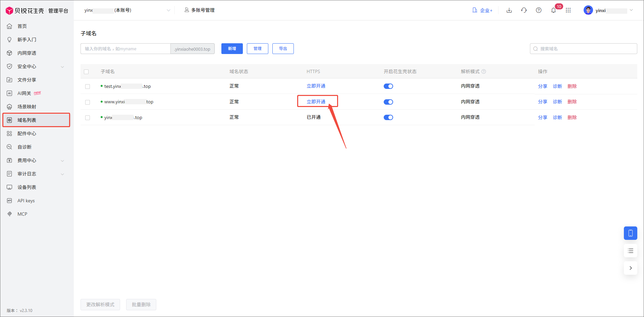Toggle off 花生壳状态 for the www subdomain
This screenshot has height=317, width=644.
pyautogui.click(x=388, y=102)
